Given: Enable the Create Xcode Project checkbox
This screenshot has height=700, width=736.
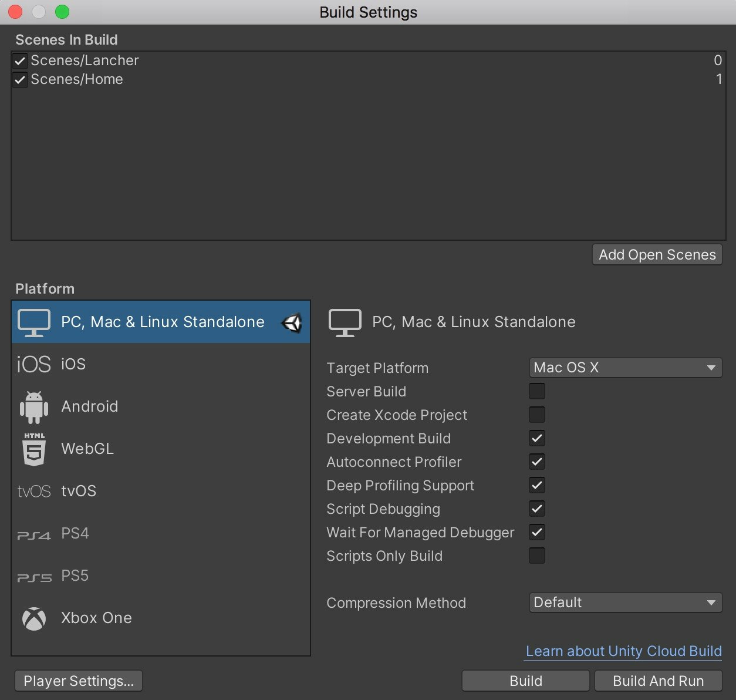Looking at the screenshot, I should (537, 415).
